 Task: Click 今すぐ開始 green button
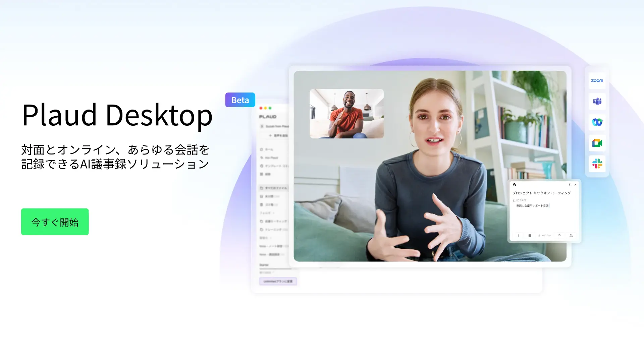(x=55, y=222)
